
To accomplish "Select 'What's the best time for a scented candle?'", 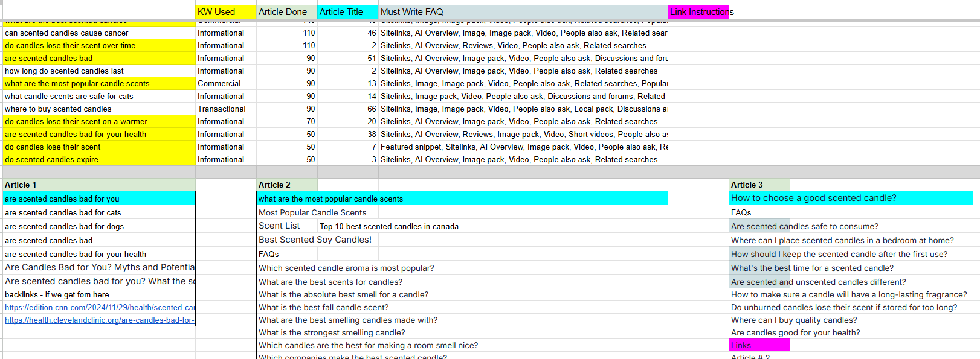I will point(812,268).
